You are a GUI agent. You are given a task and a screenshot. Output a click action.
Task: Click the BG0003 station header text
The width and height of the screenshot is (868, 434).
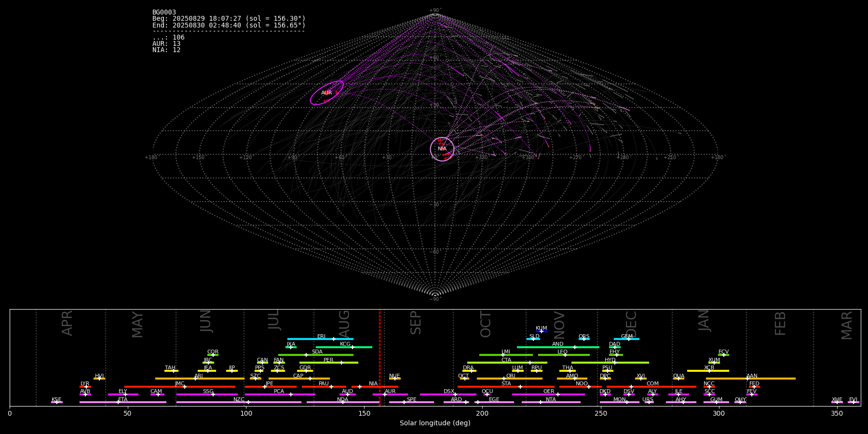pos(164,13)
